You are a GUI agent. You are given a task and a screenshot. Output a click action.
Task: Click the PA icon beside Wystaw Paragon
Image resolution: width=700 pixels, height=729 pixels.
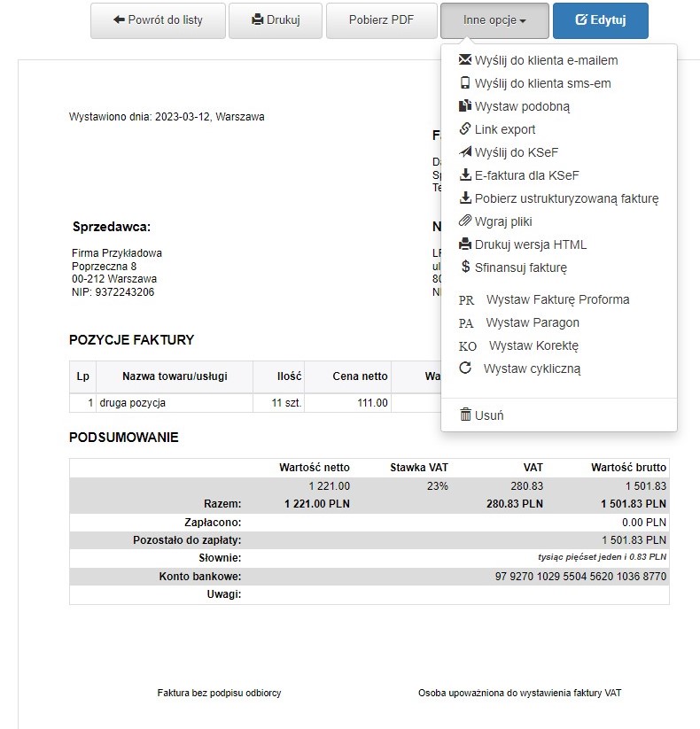point(465,323)
